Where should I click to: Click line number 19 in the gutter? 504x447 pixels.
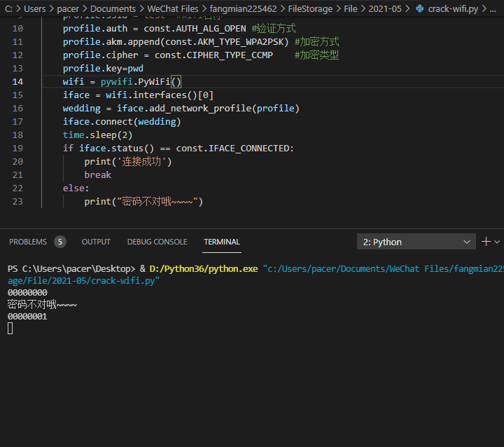click(17, 148)
